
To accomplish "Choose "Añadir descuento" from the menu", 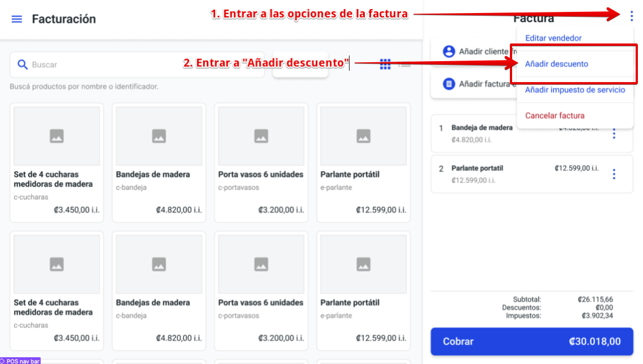I will coord(556,64).
